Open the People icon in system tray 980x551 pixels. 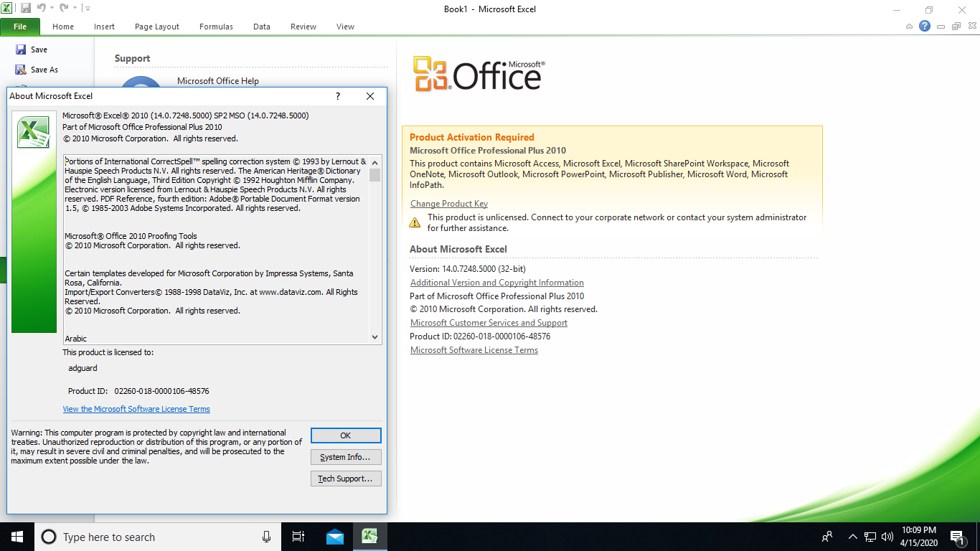click(827, 537)
